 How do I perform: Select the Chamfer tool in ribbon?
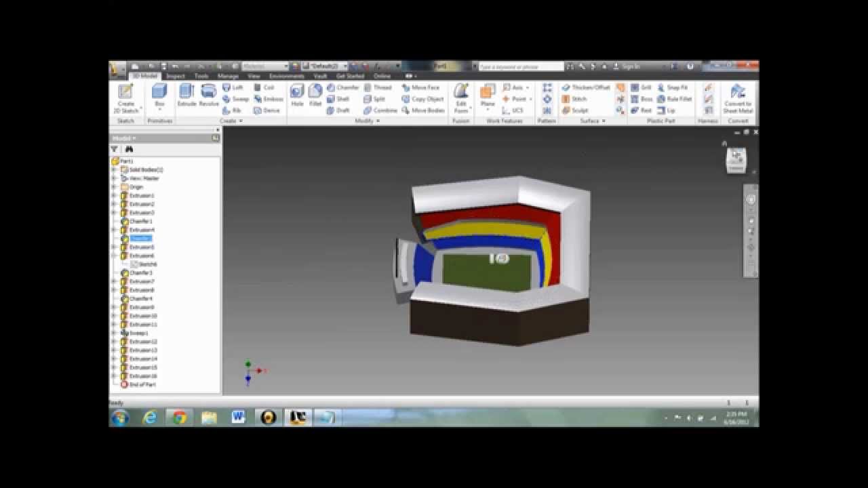[x=342, y=87]
